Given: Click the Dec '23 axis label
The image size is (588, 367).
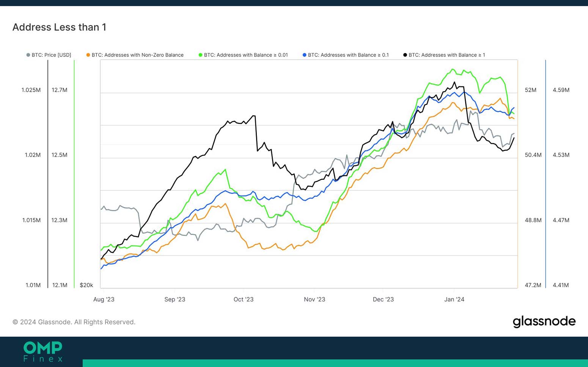Looking at the screenshot, I should (x=383, y=299).
